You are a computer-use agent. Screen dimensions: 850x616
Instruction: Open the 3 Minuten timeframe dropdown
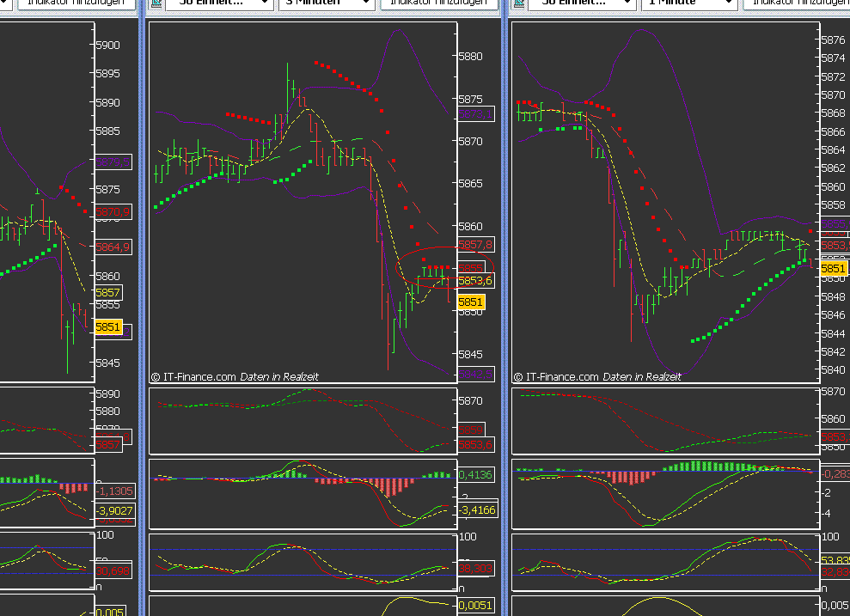pos(327,3)
